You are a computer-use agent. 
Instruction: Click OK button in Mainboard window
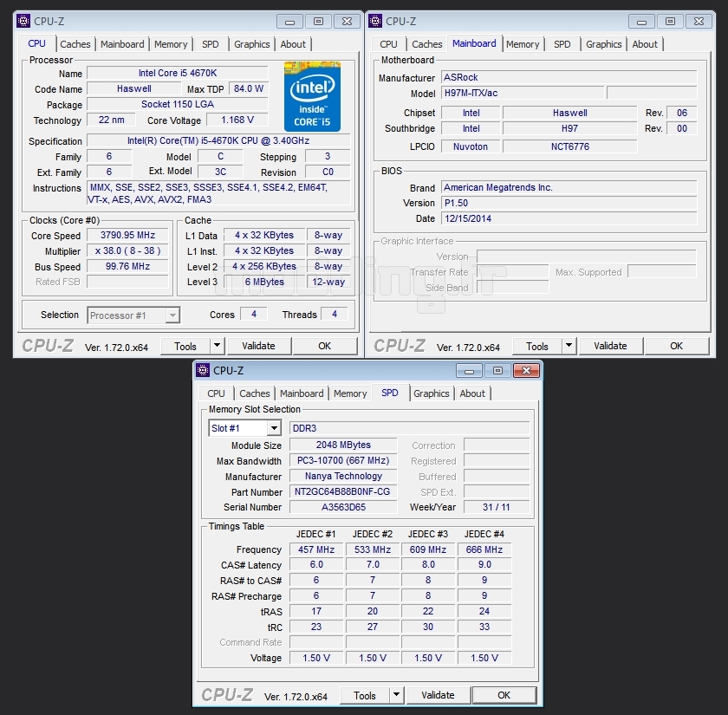(677, 346)
